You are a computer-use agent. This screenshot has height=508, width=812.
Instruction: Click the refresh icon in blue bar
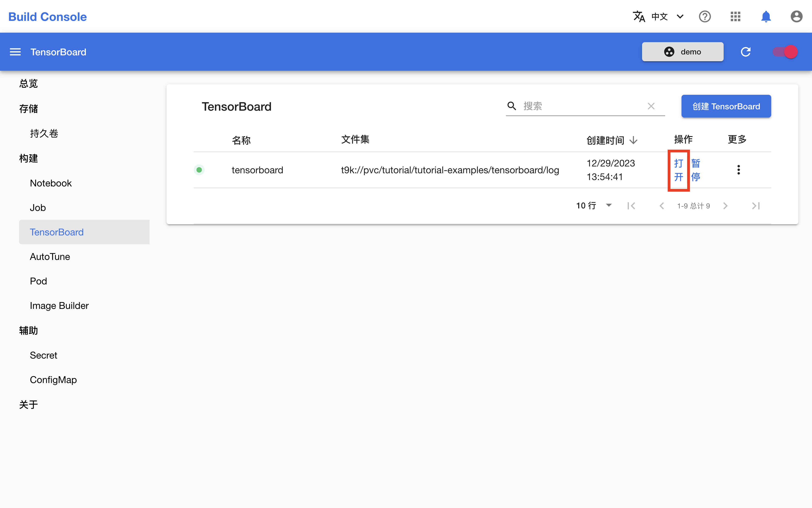click(746, 52)
